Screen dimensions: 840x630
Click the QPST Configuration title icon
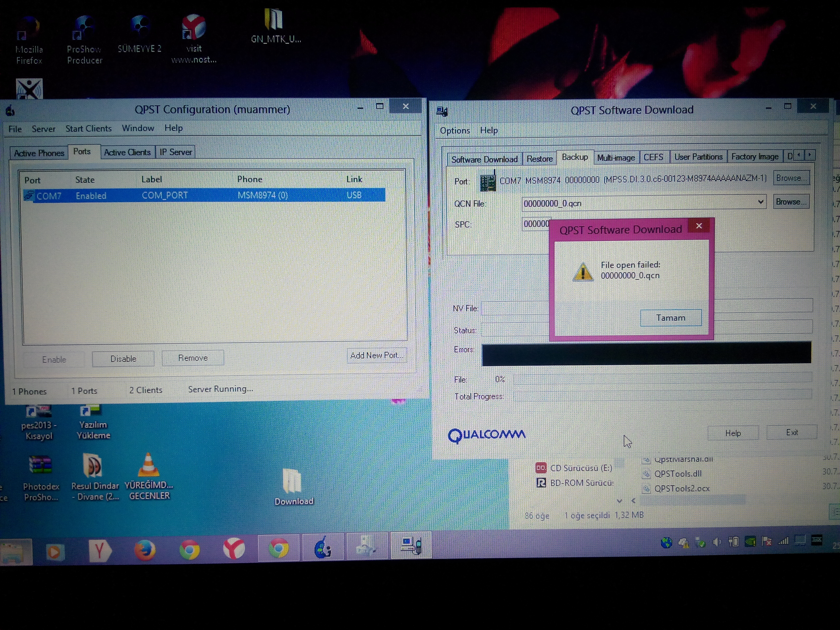(10, 111)
